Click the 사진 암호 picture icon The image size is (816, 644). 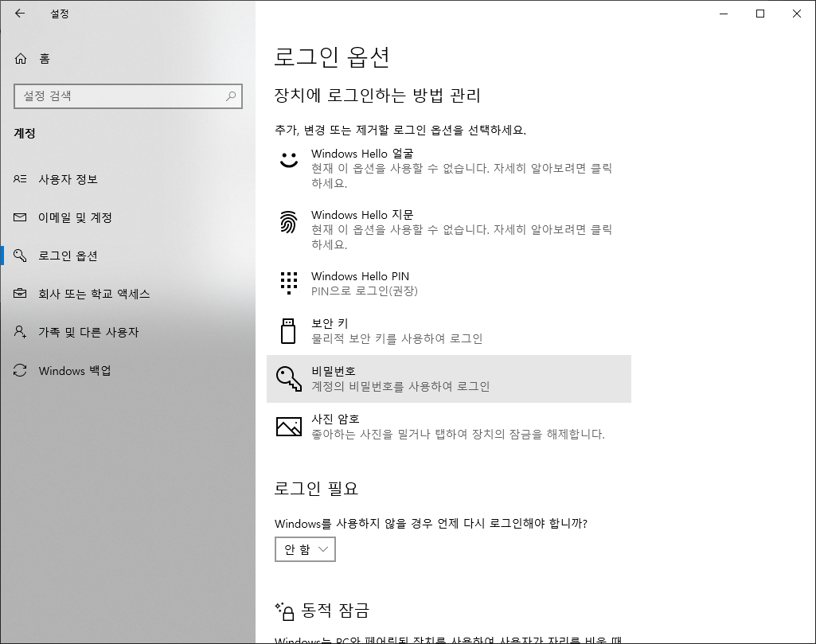289,427
